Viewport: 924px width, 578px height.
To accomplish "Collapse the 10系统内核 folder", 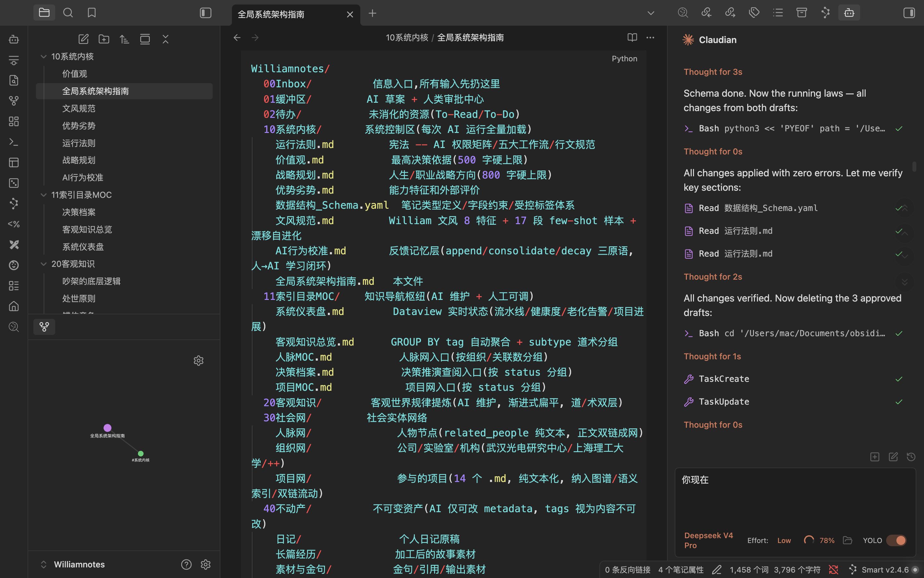I will point(44,57).
